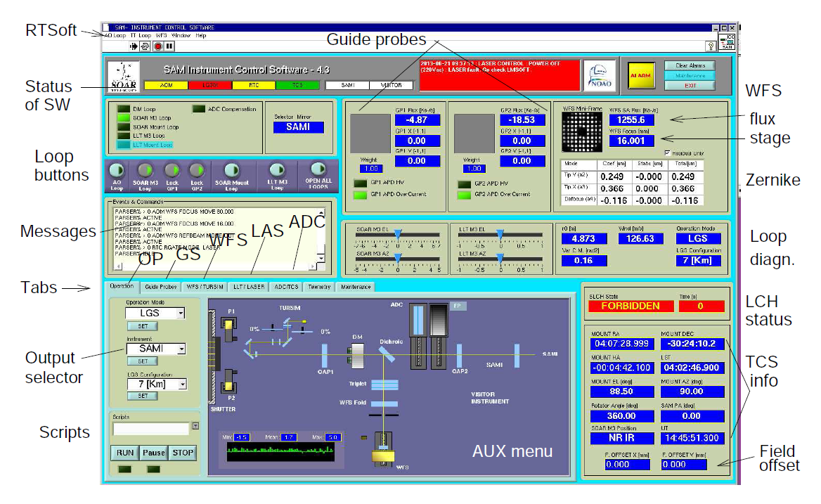Image resolution: width=821 pixels, height=504 pixels.
Task: Toggle the Lock GP1 knob
Action: [172, 171]
